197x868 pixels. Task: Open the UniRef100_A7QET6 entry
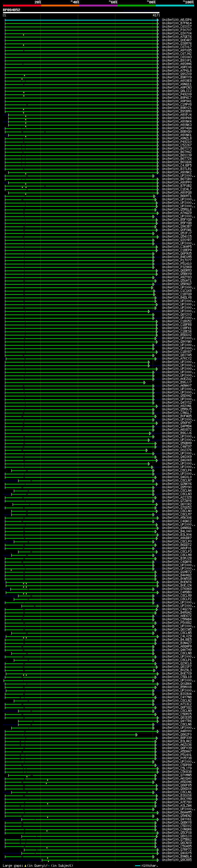click(176, 37)
